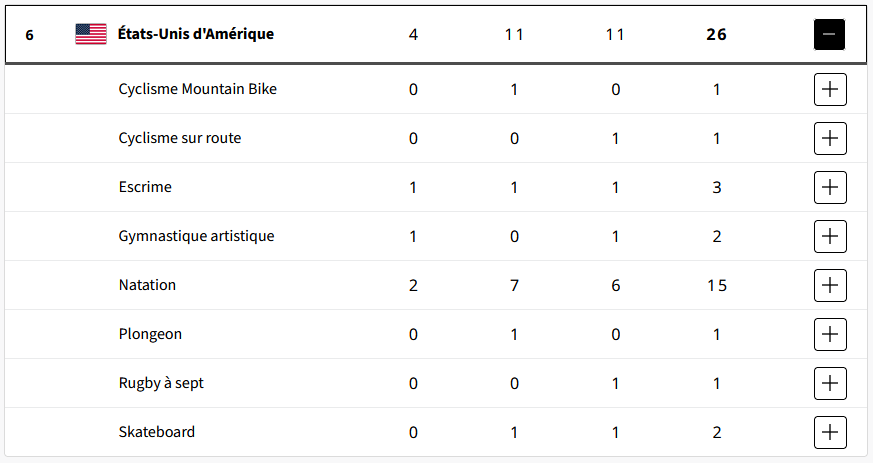The width and height of the screenshot is (873, 463).
Task: Expand the Cyclisme sur route row
Action: [x=830, y=138]
